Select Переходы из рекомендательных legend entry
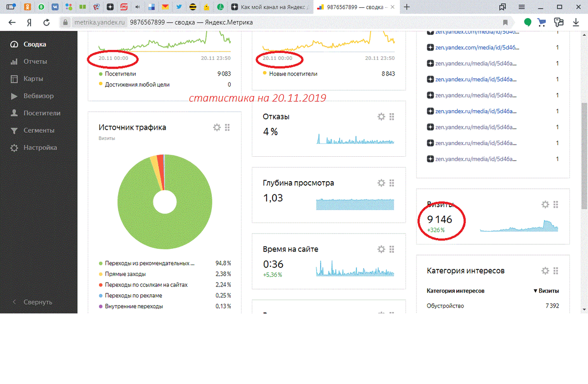This screenshot has height=384, width=588. [x=147, y=263]
